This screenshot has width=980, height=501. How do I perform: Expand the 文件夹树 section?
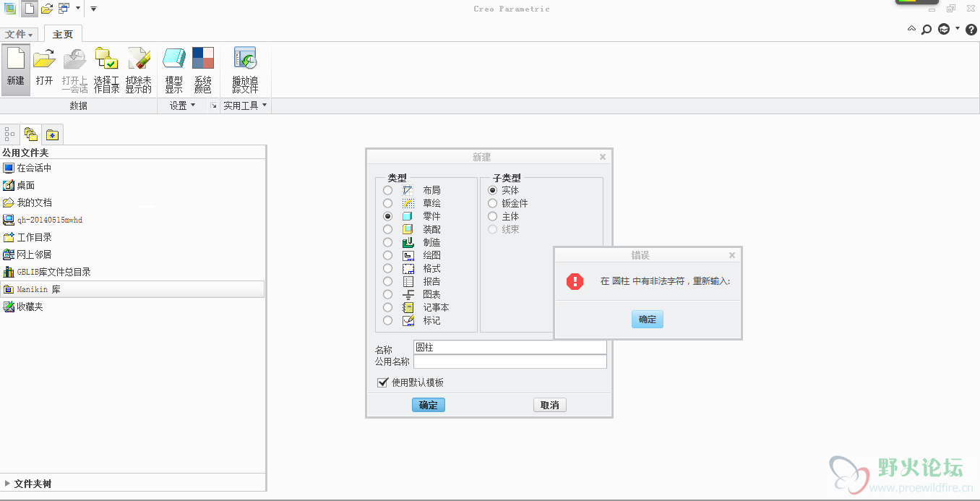tap(7, 484)
